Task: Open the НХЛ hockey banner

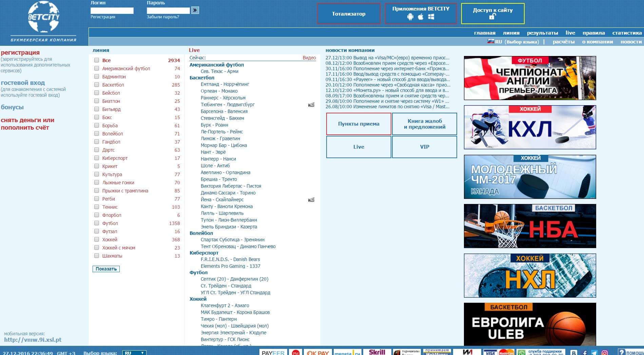Action: coord(530,276)
